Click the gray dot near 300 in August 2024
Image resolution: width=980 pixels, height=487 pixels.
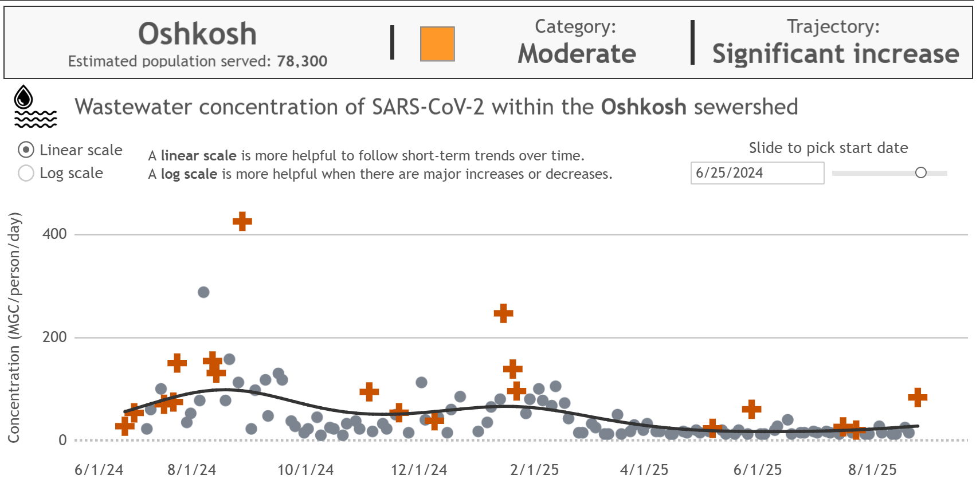[x=204, y=292]
